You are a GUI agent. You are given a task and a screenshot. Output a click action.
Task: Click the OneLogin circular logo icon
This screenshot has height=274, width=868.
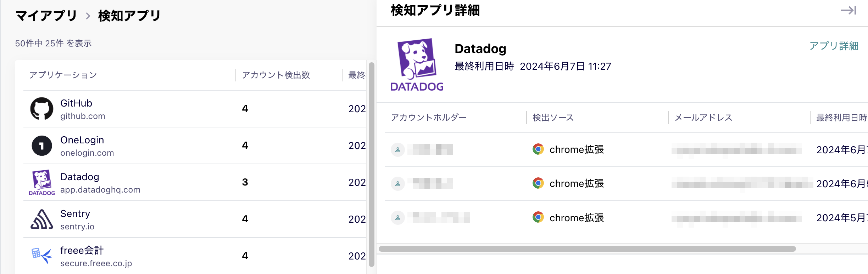tap(42, 145)
